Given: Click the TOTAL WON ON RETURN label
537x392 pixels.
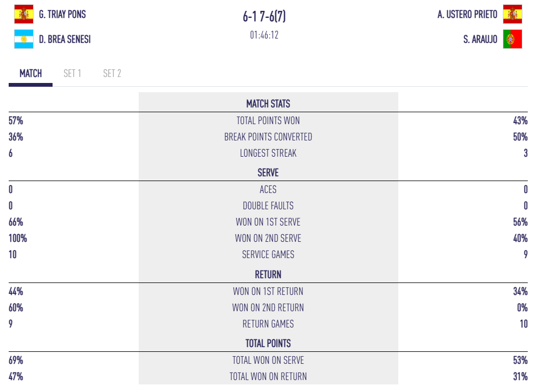Looking at the screenshot, I should (269, 376).
